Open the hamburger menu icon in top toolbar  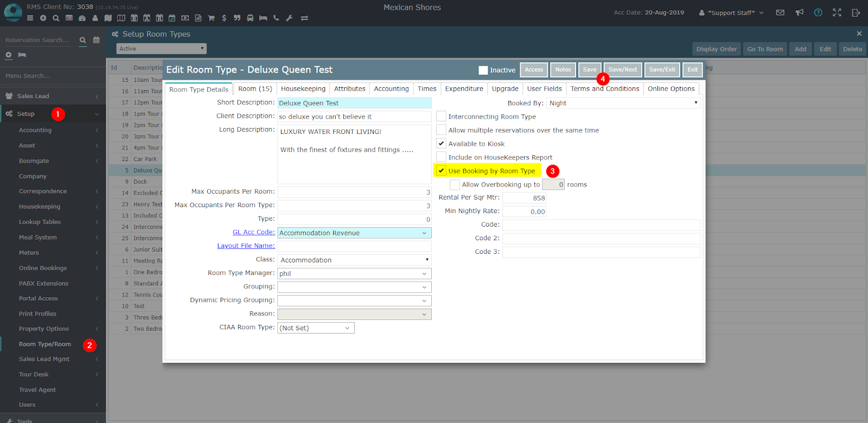coord(30,18)
